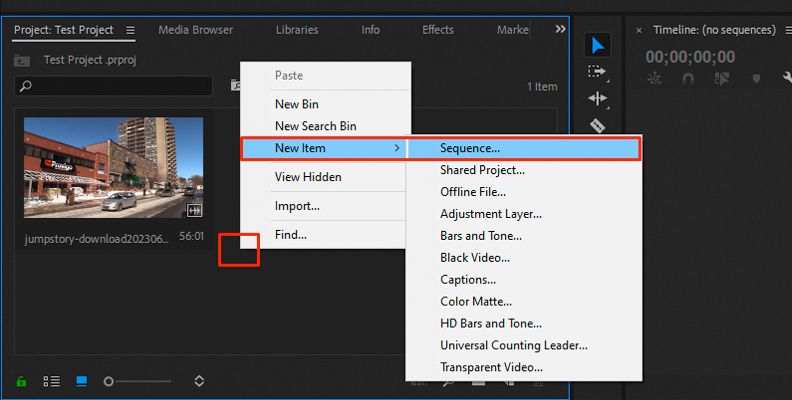Switch Project panel to List View
The height and width of the screenshot is (400, 792).
51,381
